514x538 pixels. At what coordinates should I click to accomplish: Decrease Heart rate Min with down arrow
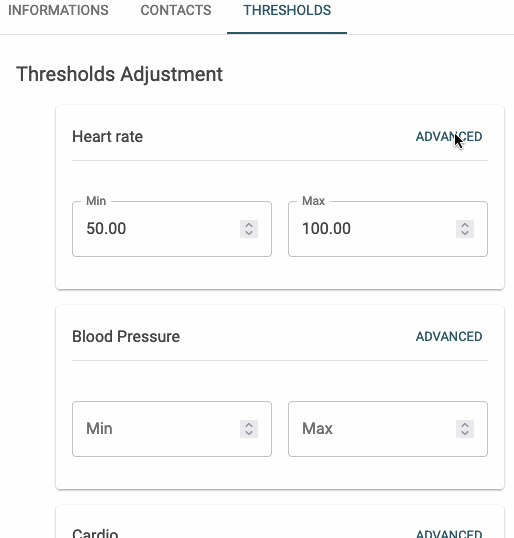click(x=249, y=233)
